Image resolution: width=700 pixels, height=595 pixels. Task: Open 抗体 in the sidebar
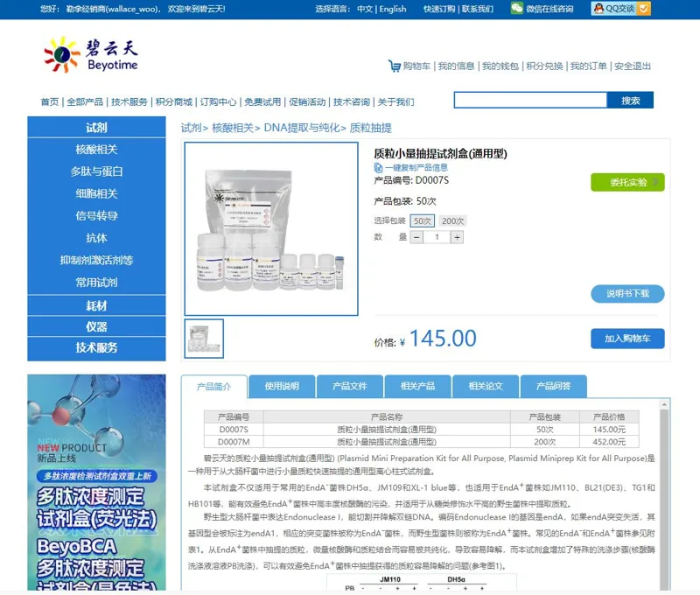(96, 238)
